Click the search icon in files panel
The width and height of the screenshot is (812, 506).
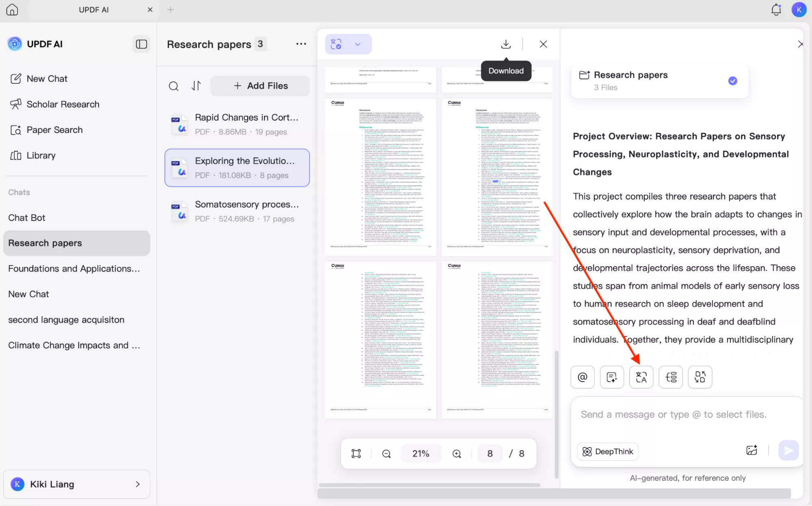[x=173, y=86]
